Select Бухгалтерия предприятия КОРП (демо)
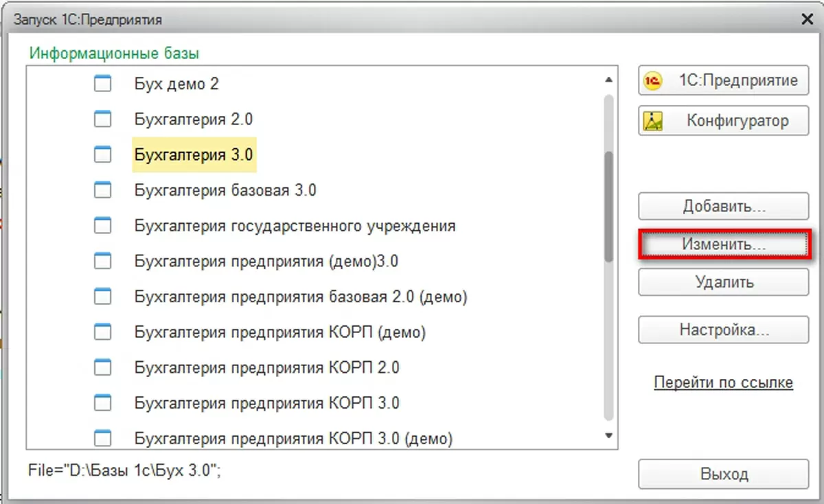Image resolution: width=824 pixels, height=504 pixels. (280, 332)
